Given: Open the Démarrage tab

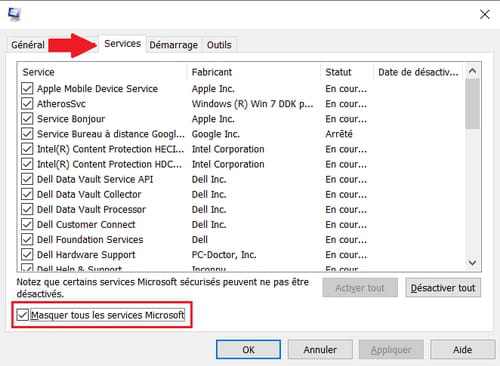Looking at the screenshot, I should tap(173, 45).
